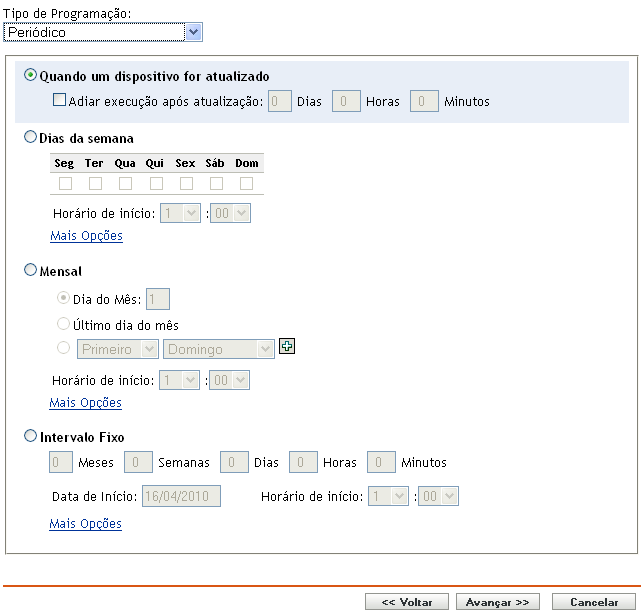This screenshot has width=643, height=612.
Task: Open the Primeiro ordinal dropdown
Action: pos(118,349)
